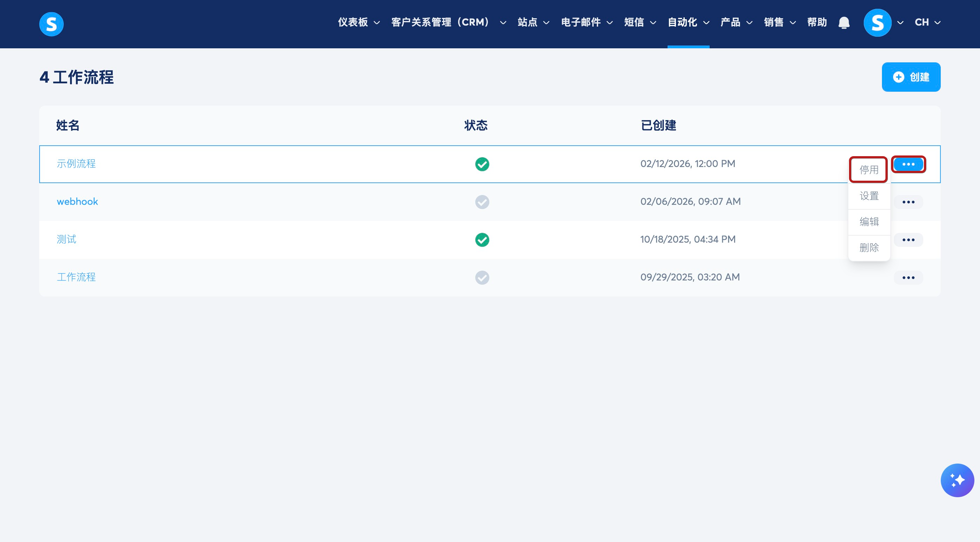The width and height of the screenshot is (980, 542).
Task: Select 停用 in the context menu
Action: [869, 169]
